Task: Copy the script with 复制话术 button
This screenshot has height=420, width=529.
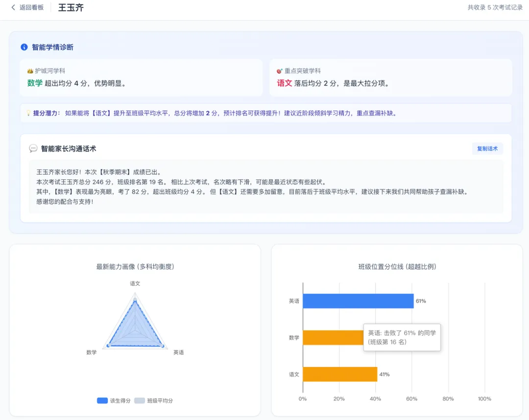Action: (487, 149)
